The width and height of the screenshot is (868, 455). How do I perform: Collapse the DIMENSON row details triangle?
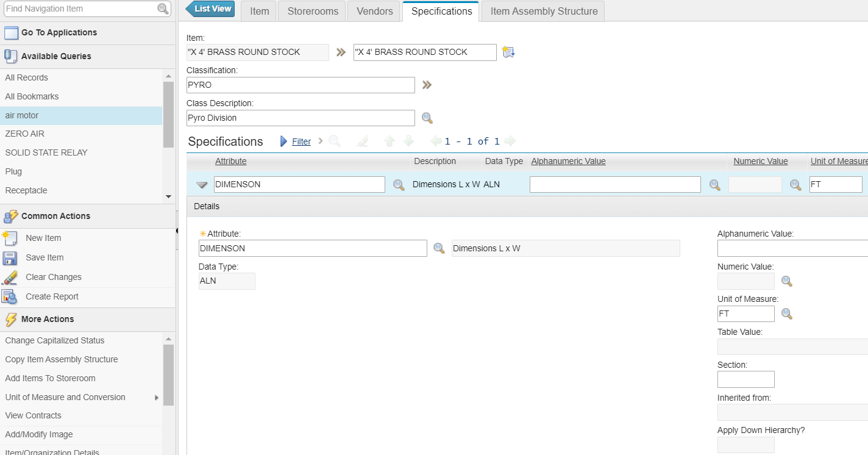coord(202,185)
